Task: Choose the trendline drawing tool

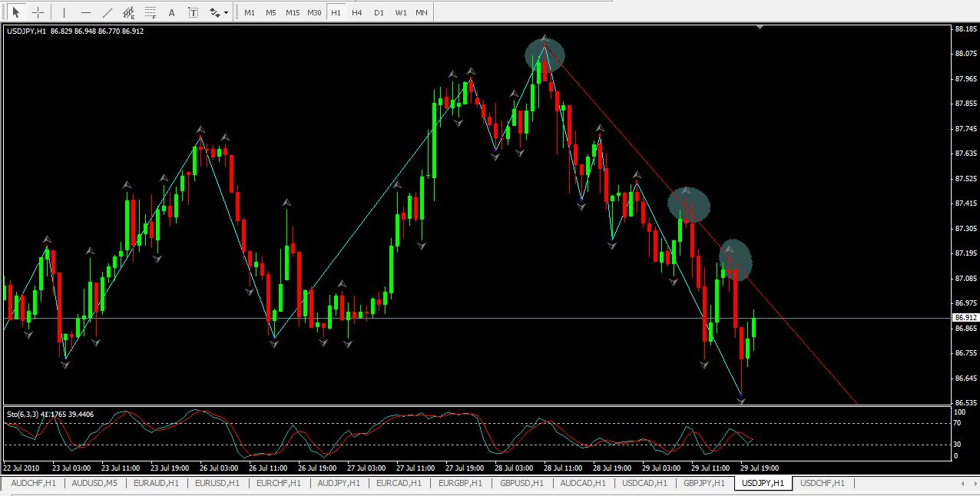Action: click(x=107, y=12)
